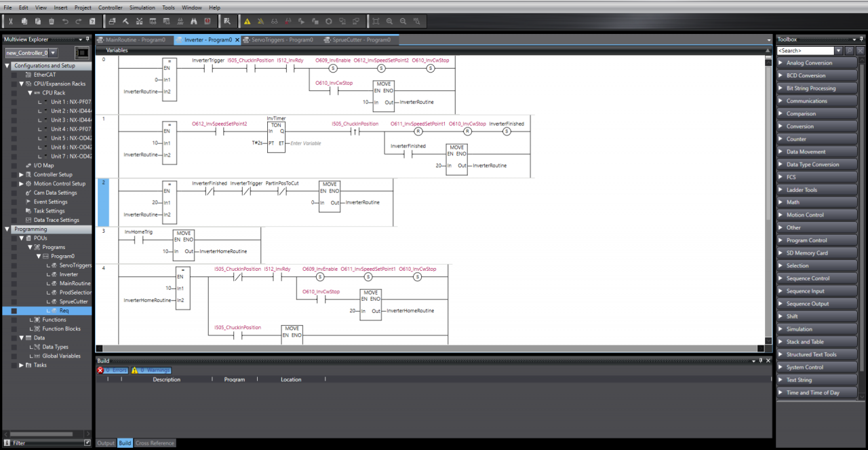This screenshot has width=868, height=450.
Task: Click the Toolbox search input field
Action: 805,51
